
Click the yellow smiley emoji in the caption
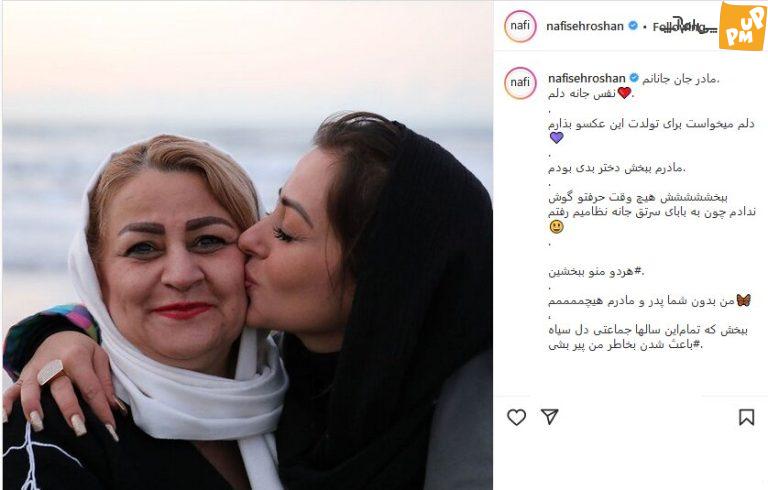[556, 227]
